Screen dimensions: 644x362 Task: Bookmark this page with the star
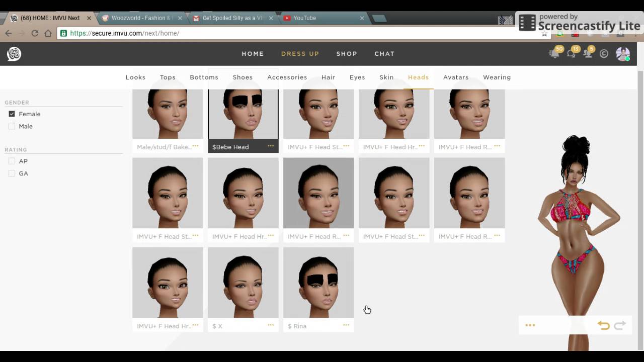point(544,34)
